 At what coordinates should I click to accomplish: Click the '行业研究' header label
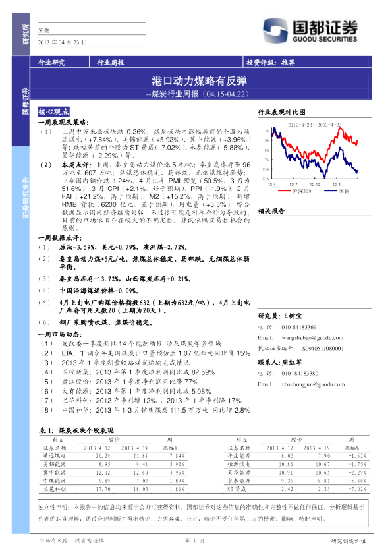[x=51, y=63]
